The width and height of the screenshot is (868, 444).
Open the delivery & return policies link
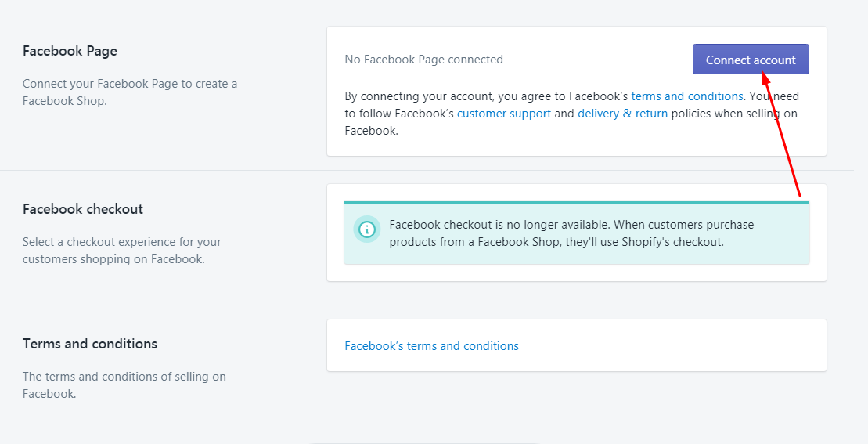click(622, 114)
